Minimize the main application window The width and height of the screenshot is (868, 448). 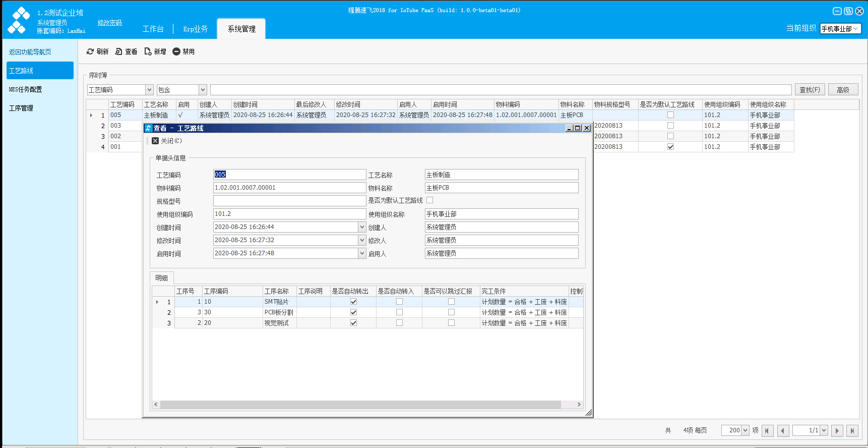tap(837, 11)
